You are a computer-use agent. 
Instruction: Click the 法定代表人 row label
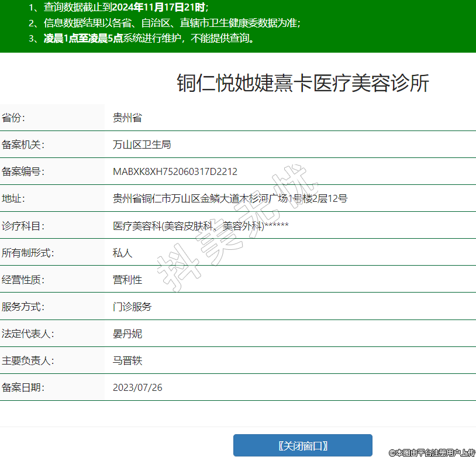(x=28, y=334)
